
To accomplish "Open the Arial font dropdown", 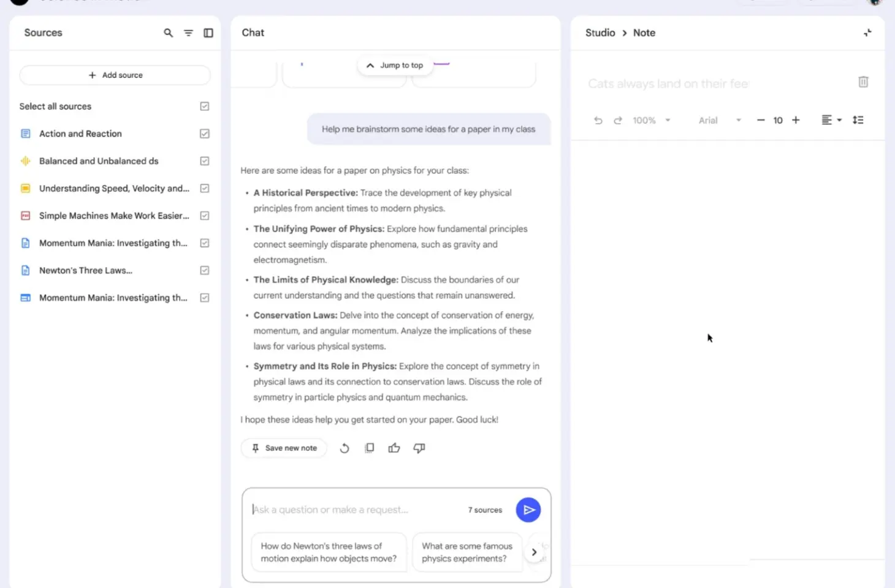I will click(720, 121).
